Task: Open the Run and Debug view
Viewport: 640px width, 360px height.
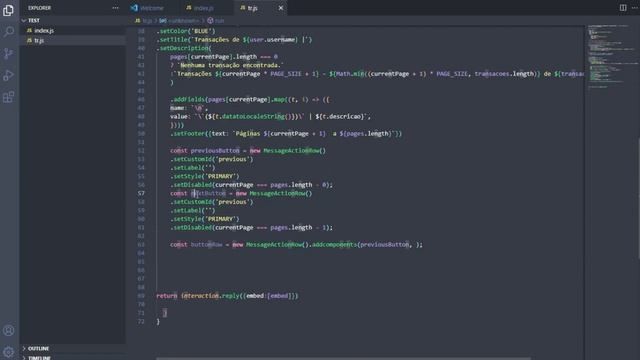Action: (x=8, y=75)
